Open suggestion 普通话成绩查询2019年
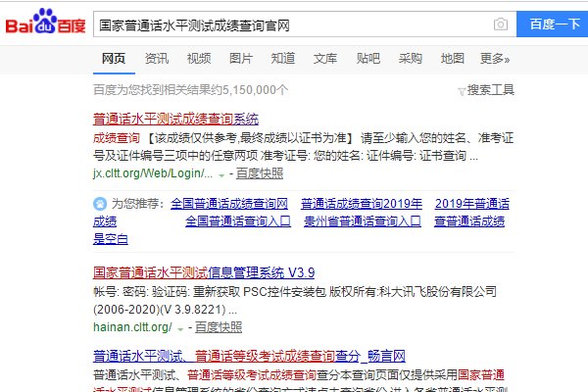 coord(362,204)
